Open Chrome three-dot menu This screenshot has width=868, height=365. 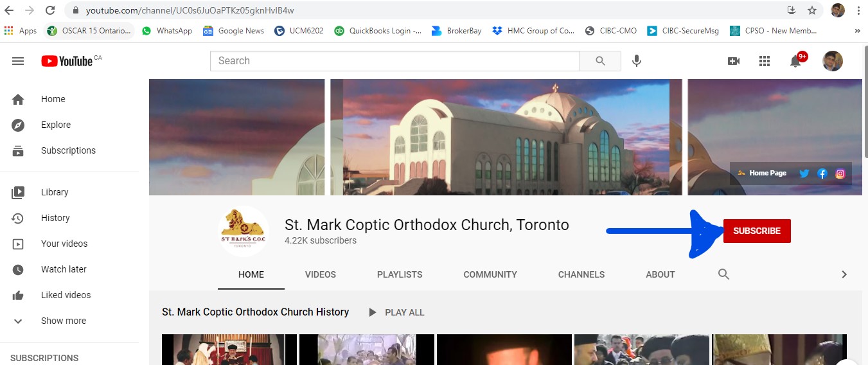coord(858,10)
